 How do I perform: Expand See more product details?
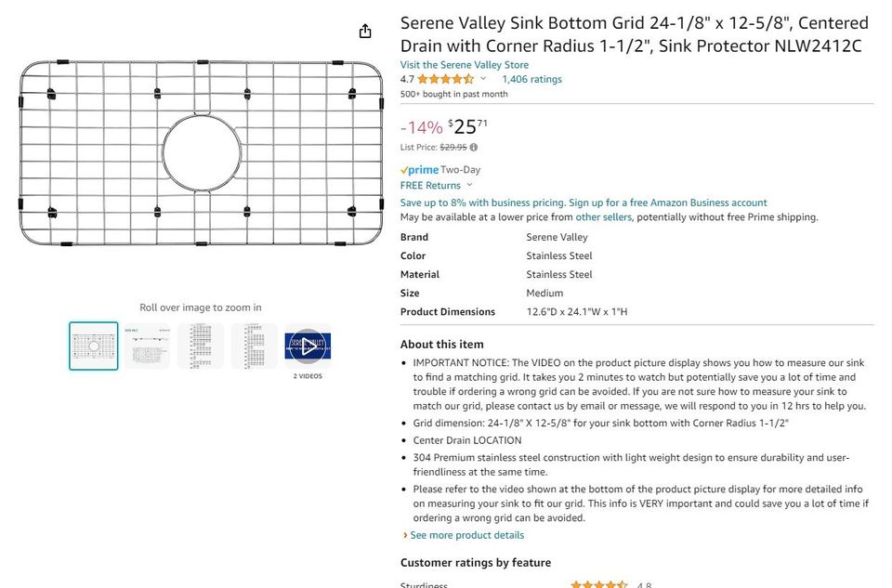(x=467, y=535)
